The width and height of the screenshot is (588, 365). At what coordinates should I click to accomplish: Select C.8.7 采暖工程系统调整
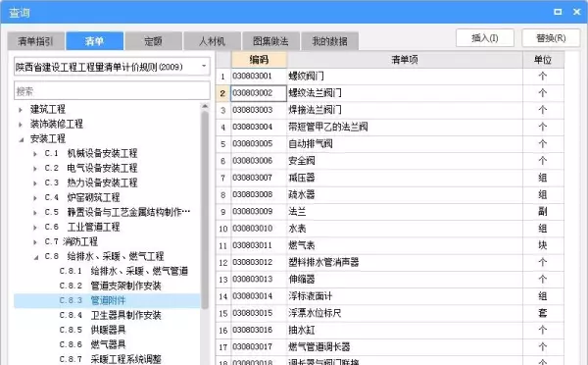[110, 359]
